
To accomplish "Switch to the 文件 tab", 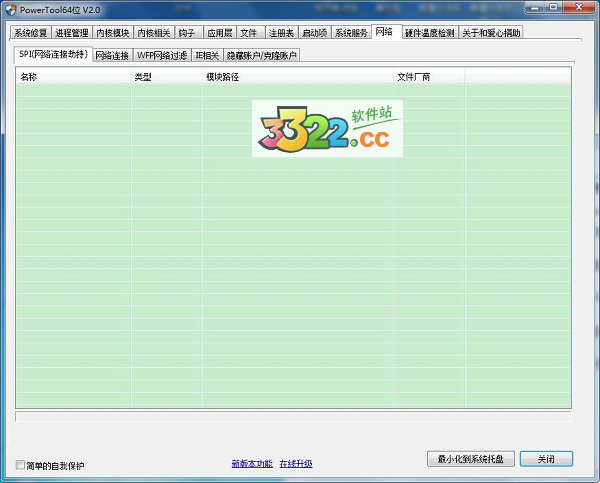I will point(251,33).
